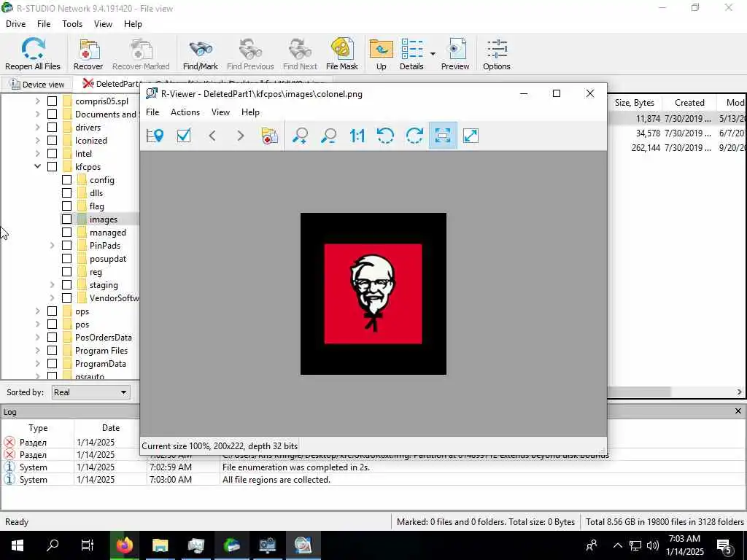Check the Program Files folder checkbox
This screenshot has height=560, width=747.
(x=53, y=351)
